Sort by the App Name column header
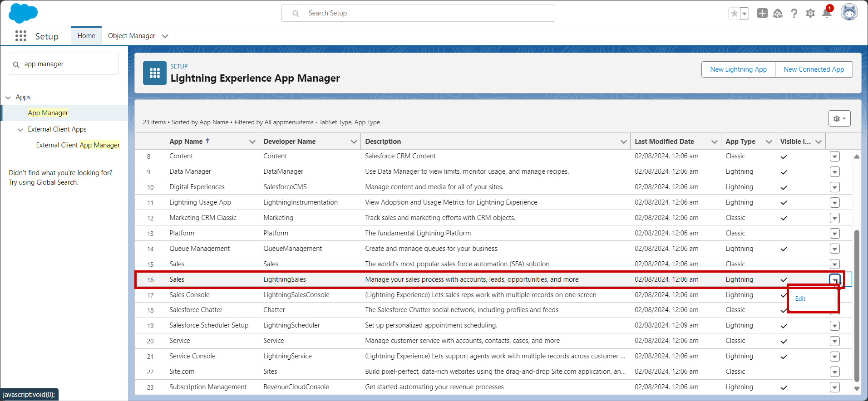Screen dimensions: 868x401 [186, 142]
